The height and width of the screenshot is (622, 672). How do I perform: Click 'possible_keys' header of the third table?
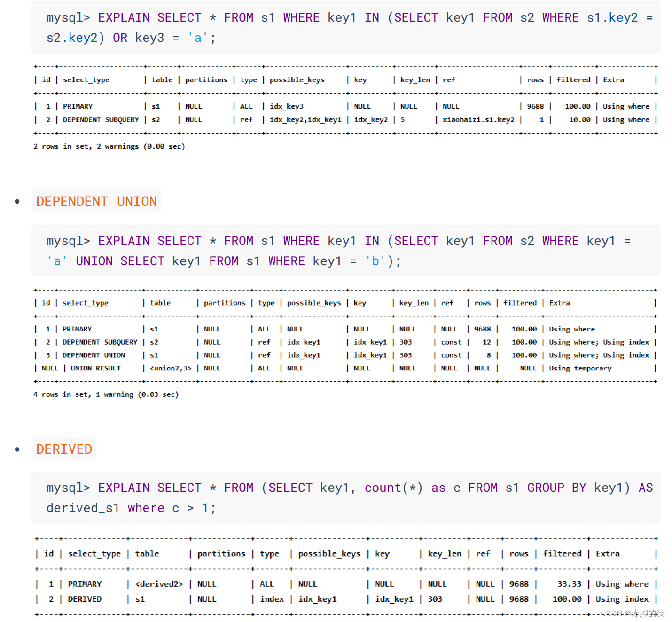329,554
